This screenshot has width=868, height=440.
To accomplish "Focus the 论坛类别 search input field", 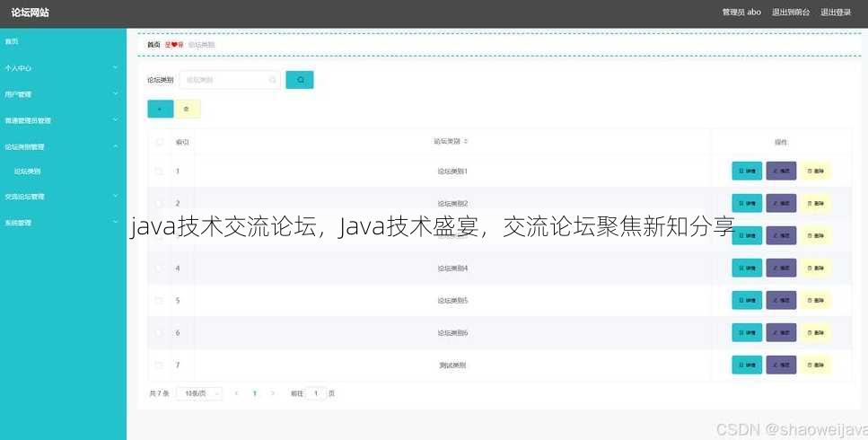I will [x=230, y=80].
